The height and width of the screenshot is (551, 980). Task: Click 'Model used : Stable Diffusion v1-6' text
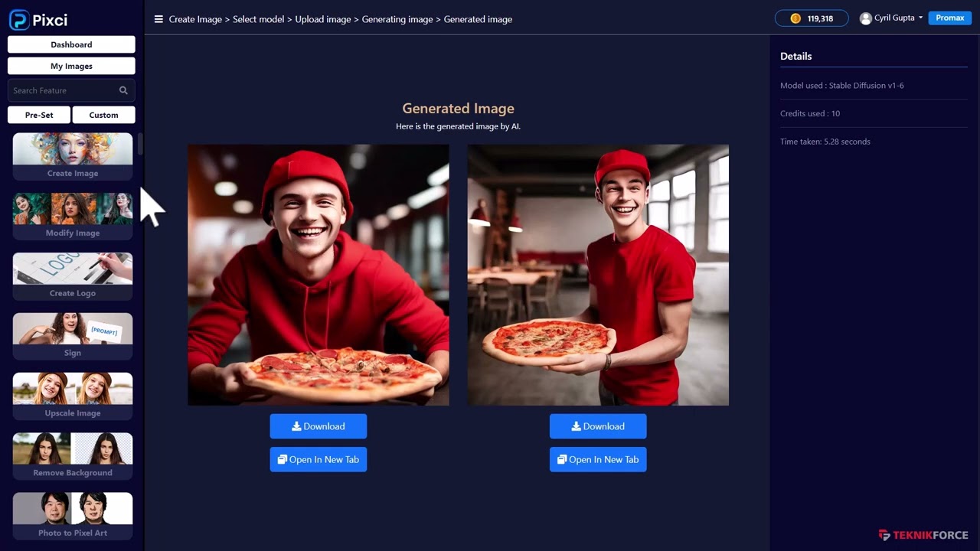842,86
